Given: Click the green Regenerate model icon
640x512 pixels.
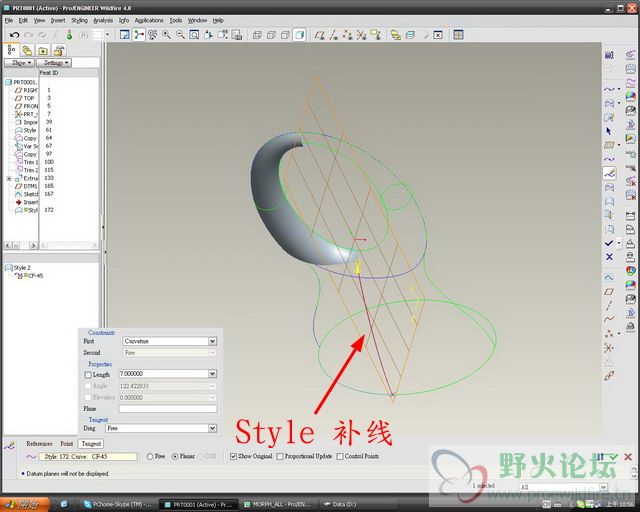Looking at the screenshot, I should [69, 35].
